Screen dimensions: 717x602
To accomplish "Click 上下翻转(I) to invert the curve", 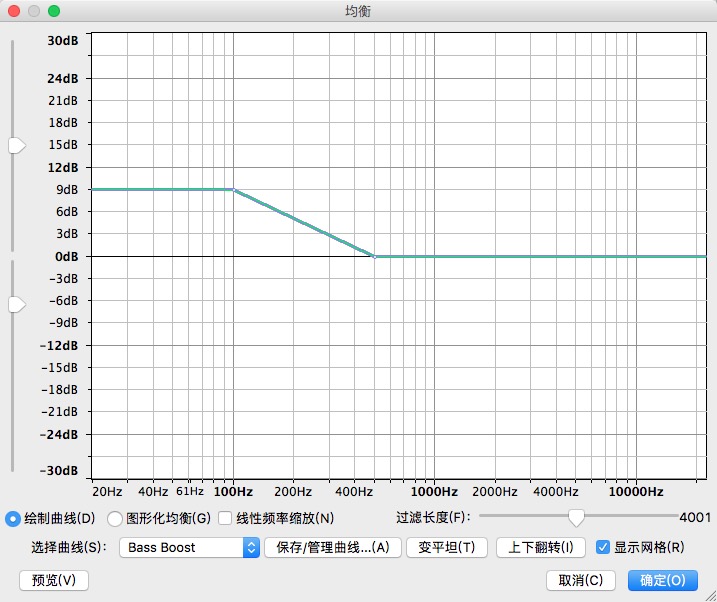I will pyautogui.click(x=541, y=547).
